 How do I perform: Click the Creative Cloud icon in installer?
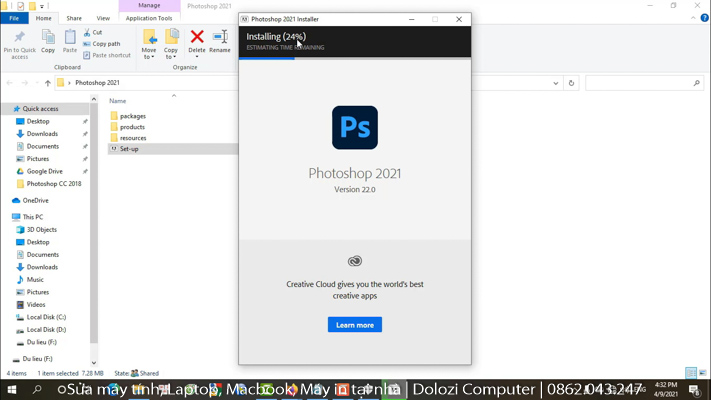click(354, 261)
